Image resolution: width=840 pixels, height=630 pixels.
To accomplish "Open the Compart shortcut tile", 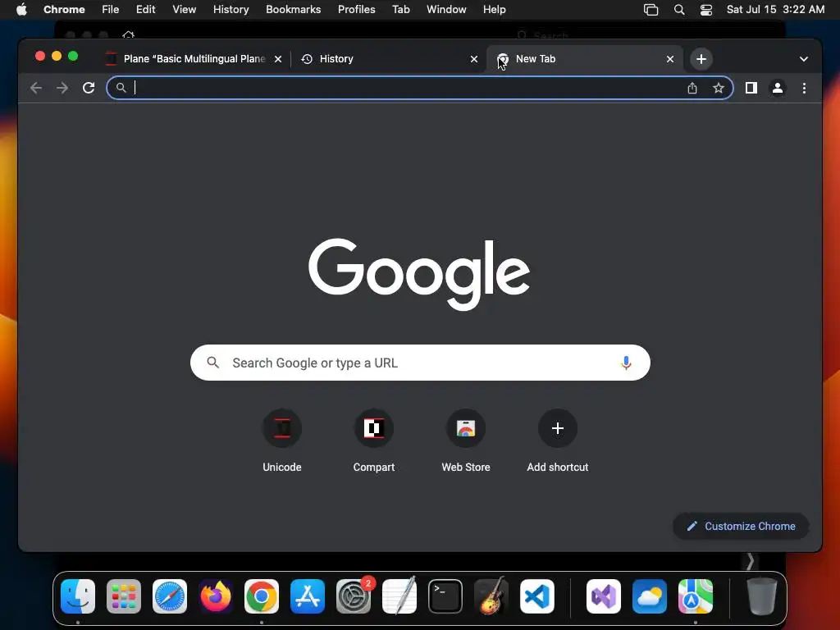I will (374, 441).
